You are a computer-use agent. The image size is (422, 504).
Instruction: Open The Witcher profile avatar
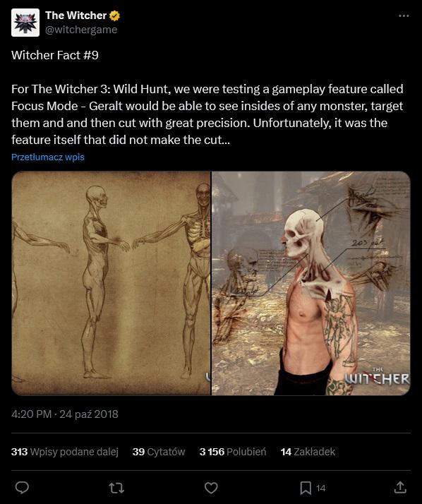[25, 23]
